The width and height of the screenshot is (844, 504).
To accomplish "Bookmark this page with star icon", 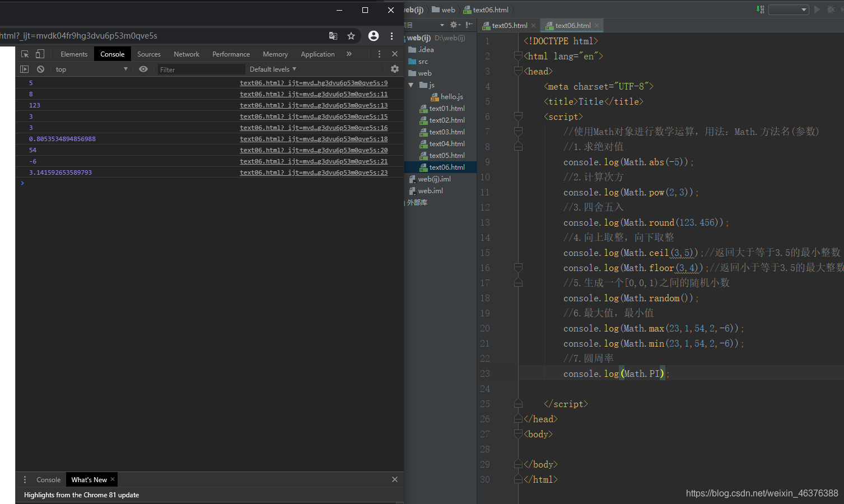I will pyautogui.click(x=351, y=36).
